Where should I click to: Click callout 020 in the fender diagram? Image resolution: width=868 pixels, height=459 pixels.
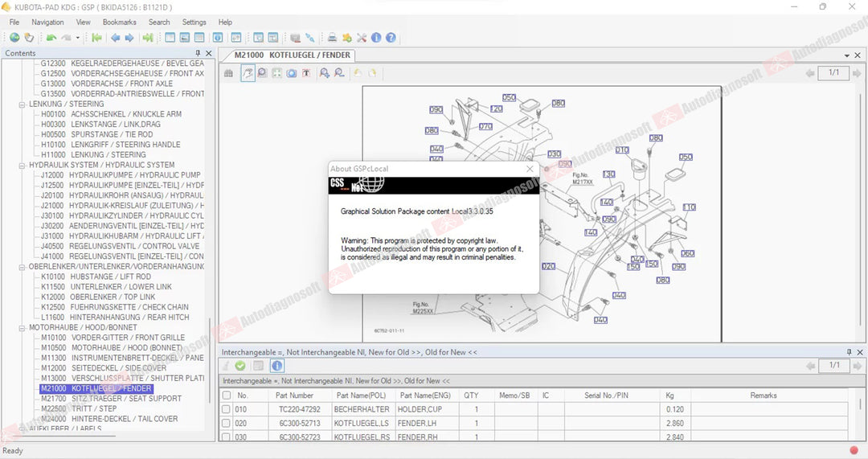point(548,266)
